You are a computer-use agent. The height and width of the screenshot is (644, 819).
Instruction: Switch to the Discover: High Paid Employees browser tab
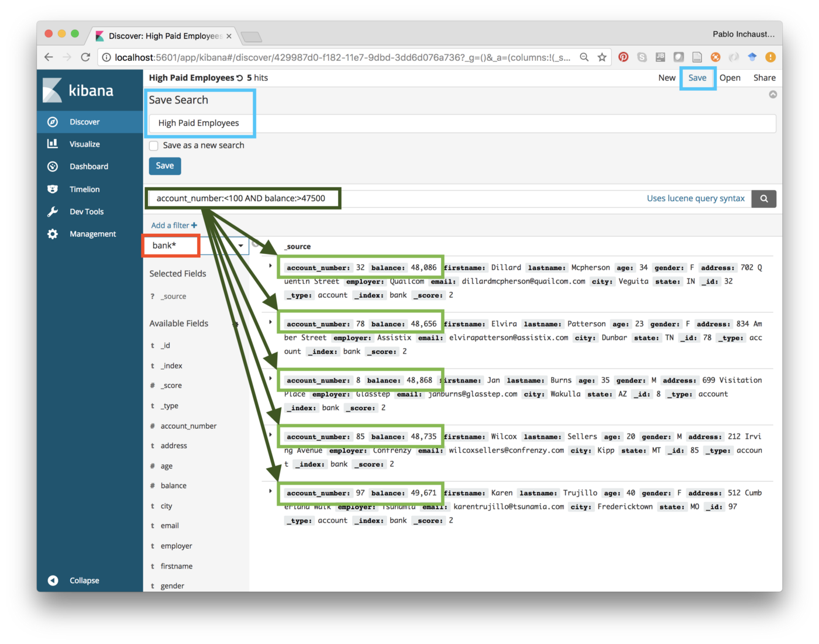pyautogui.click(x=164, y=36)
